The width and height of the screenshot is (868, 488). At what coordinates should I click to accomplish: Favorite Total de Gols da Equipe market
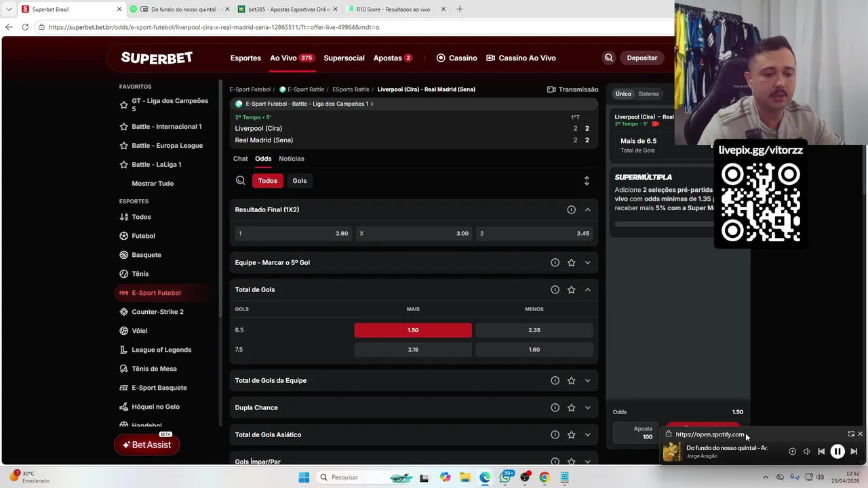(x=571, y=380)
